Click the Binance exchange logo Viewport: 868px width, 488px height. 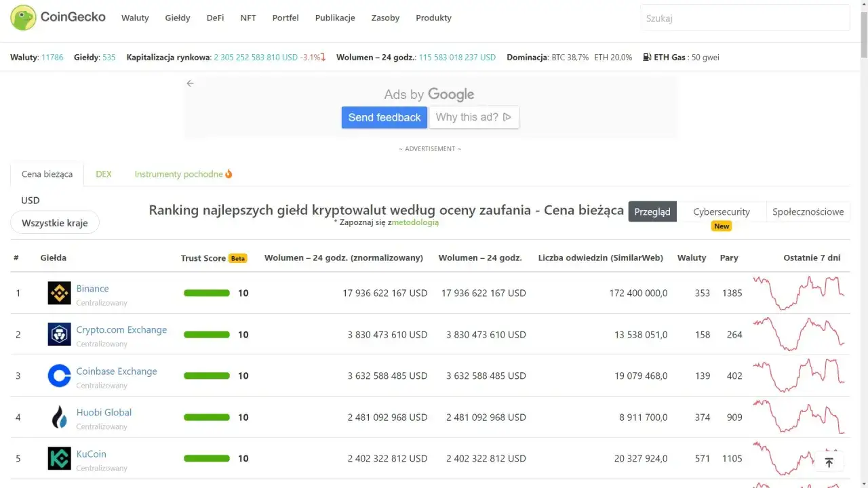pyautogui.click(x=59, y=293)
